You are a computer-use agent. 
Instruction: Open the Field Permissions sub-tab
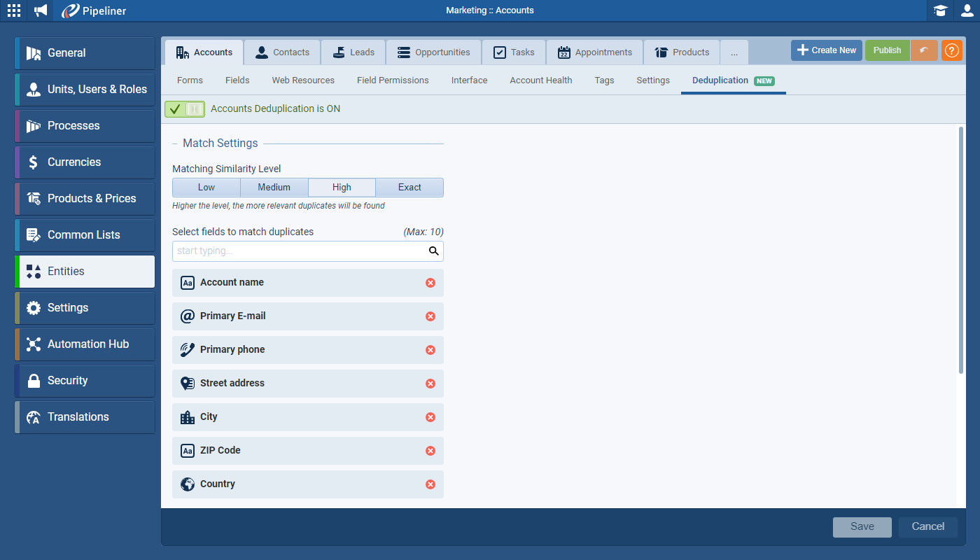[x=393, y=80]
